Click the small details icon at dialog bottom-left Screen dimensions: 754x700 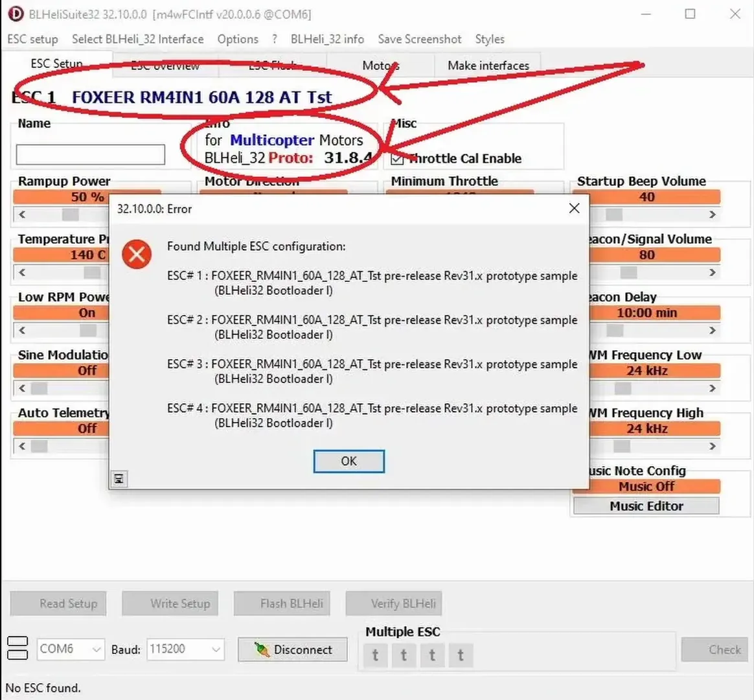[x=119, y=479]
